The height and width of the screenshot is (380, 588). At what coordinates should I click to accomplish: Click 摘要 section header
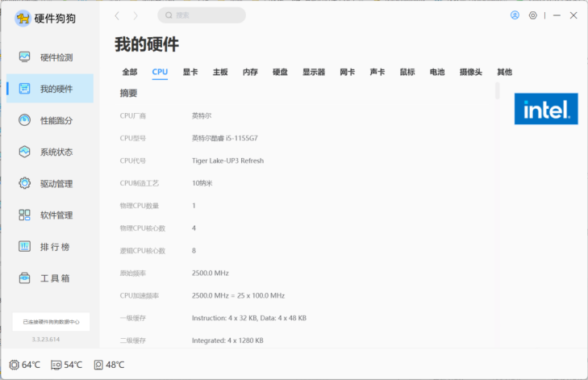(128, 93)
